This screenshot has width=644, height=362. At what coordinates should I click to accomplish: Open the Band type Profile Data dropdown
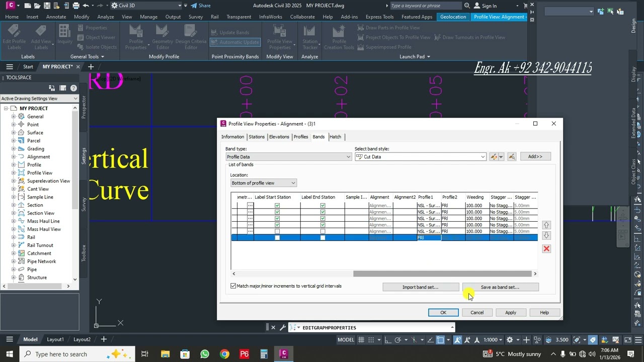point(288,157)
